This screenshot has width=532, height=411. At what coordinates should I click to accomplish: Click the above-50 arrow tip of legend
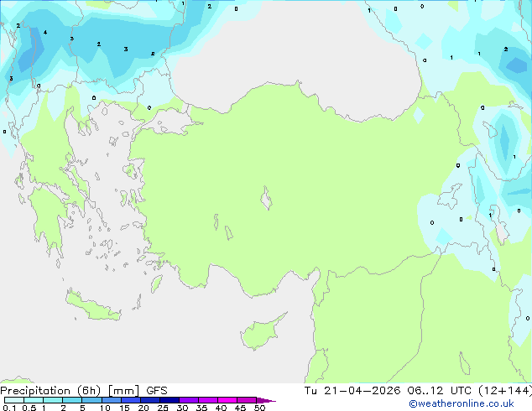[x=266, y=400]
